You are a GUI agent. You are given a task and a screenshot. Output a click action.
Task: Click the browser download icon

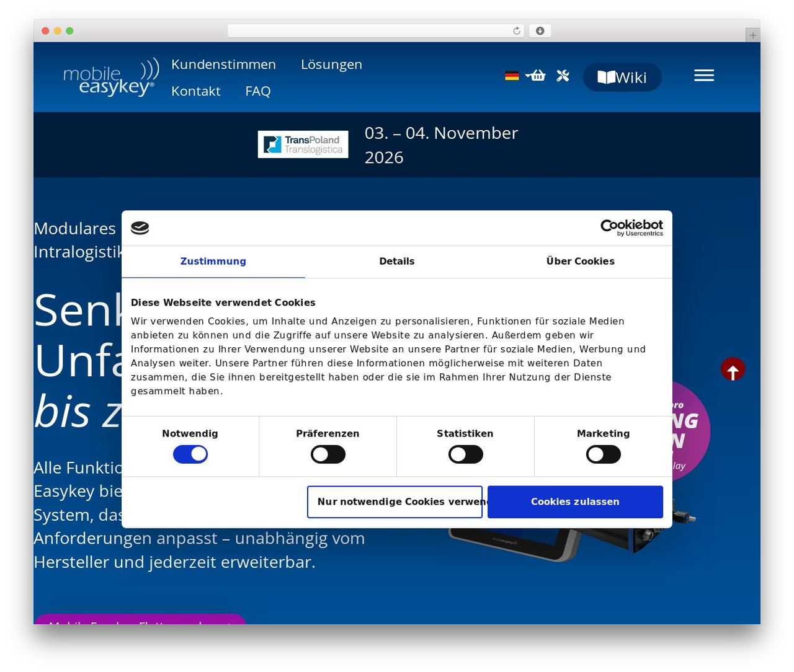(540, 31)
